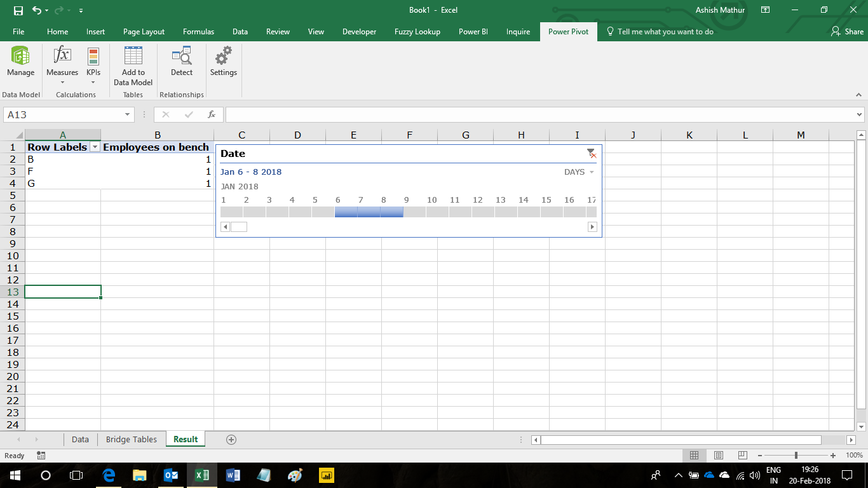Click Add to Data Model
This screenshot has width=868, height=488.
click(x=133, y=66)
